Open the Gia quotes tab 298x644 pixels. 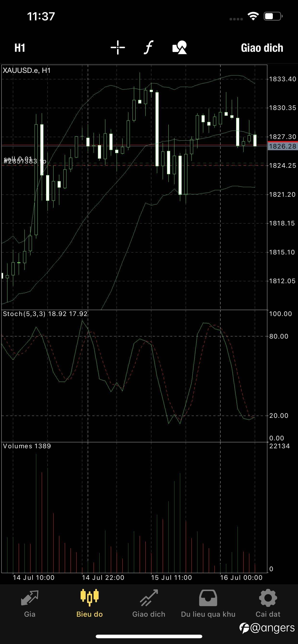click(x=30, y=603)
